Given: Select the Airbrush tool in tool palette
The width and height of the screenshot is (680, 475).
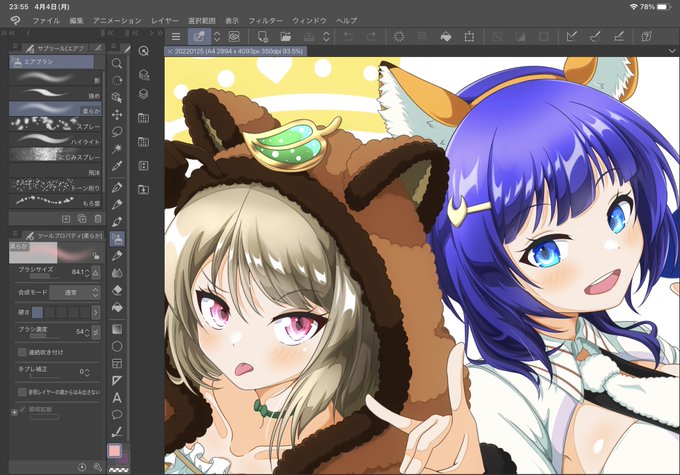Looking at the screenshot, I should point(117,238).
